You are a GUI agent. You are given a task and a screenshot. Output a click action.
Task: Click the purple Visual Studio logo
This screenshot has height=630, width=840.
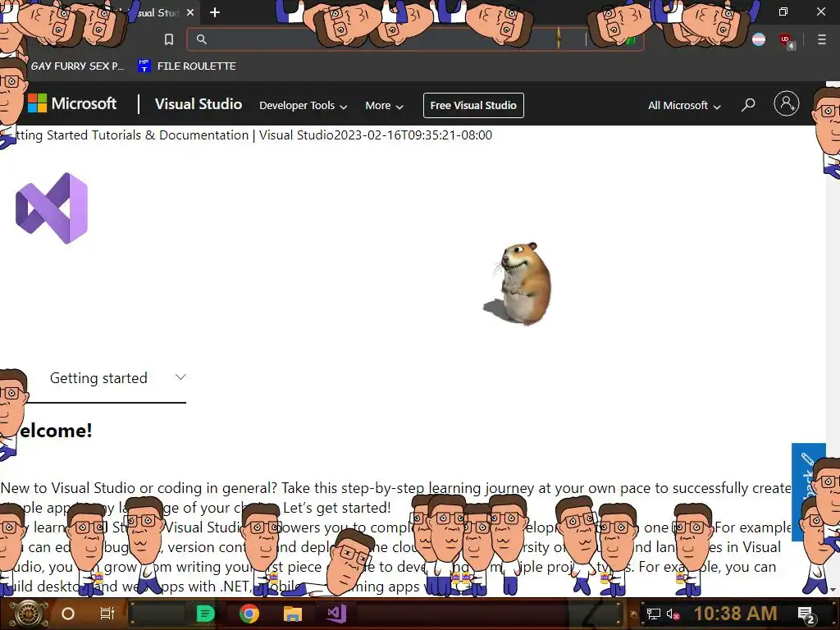(52, 208)
